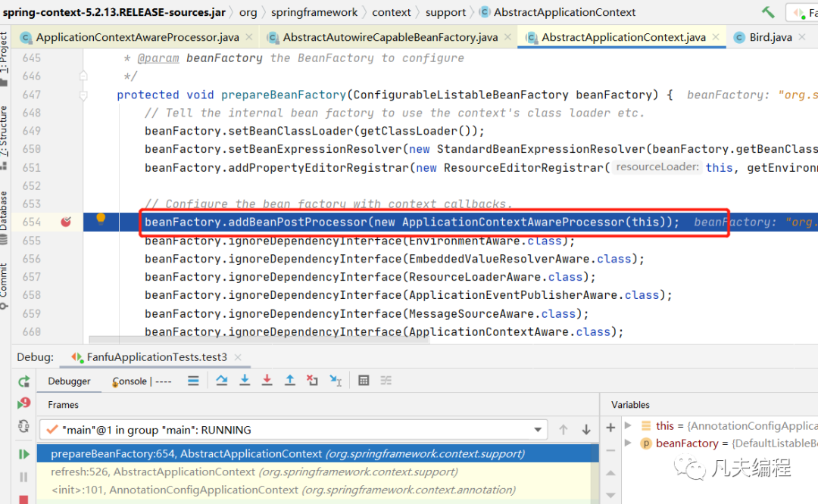The height and width of the screenshot is (504, 818).
Task: Click Run to Cursor icon
Action: [x=336, y=381]
